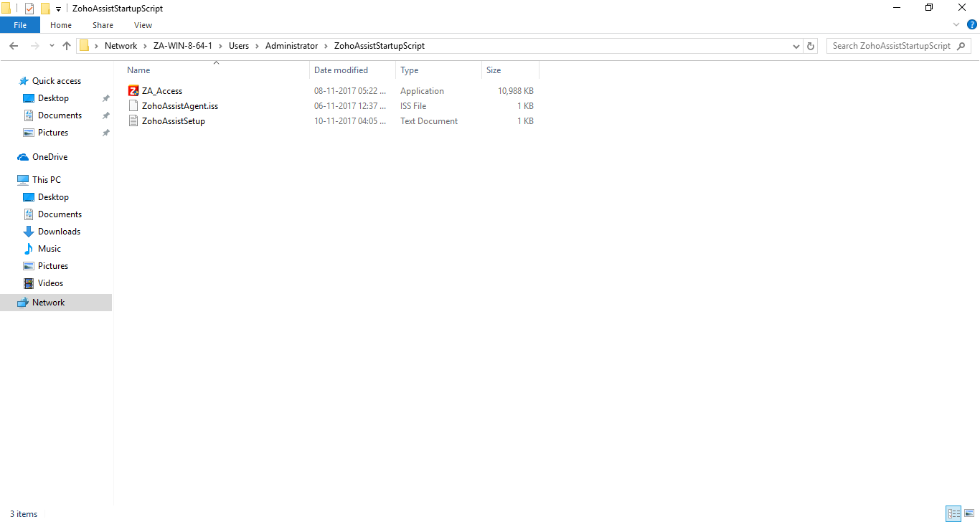Open recent locations dropdown beside navigation arrows
The image size is (980, 522).
click(x=51, y=45)
